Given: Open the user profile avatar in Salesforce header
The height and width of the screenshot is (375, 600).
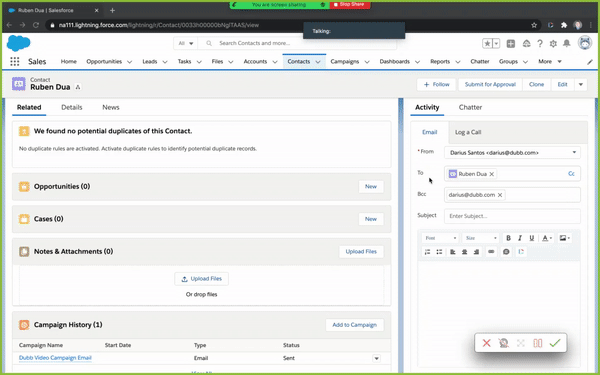Looking at the screenshot, I should pyautogui.click(x=585, y=43).
